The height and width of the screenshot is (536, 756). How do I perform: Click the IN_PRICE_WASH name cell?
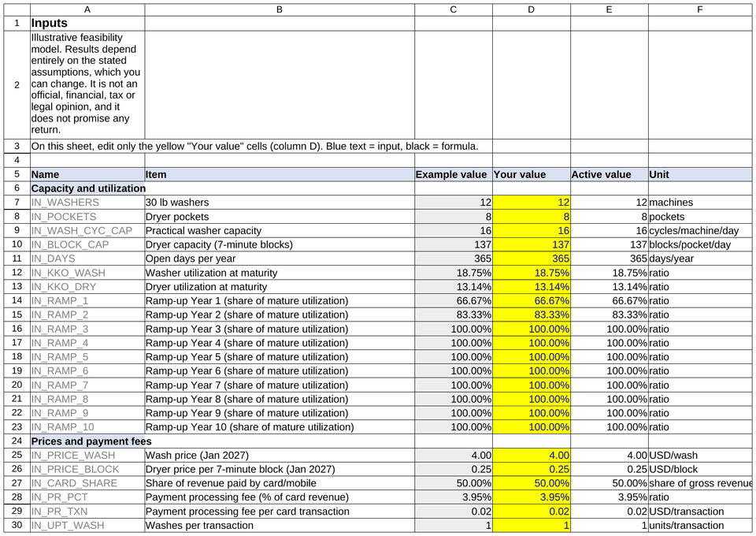(x=87, y=456)
